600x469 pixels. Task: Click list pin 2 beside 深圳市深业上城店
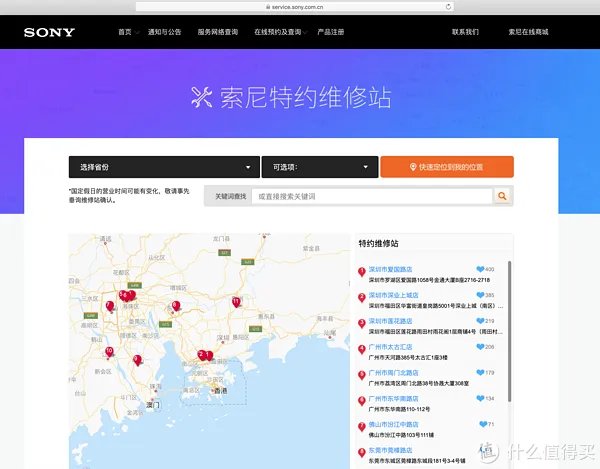(x=362, y=298)
